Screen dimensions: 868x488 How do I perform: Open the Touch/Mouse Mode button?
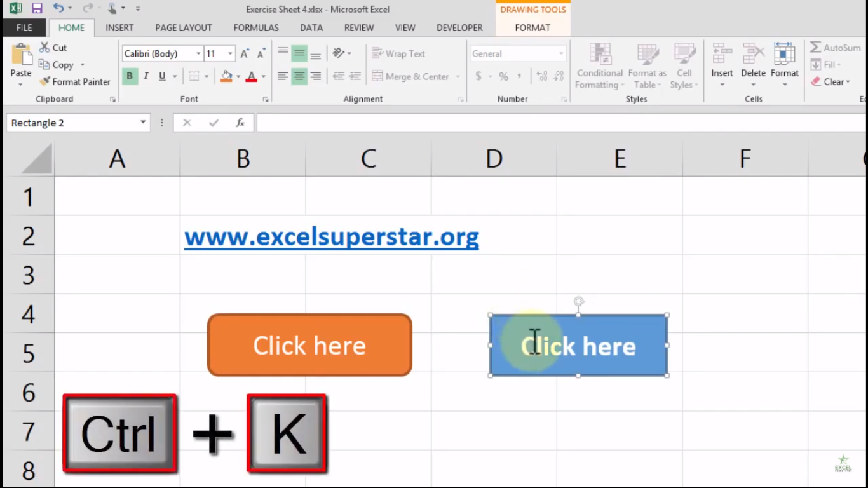(112, 9)
